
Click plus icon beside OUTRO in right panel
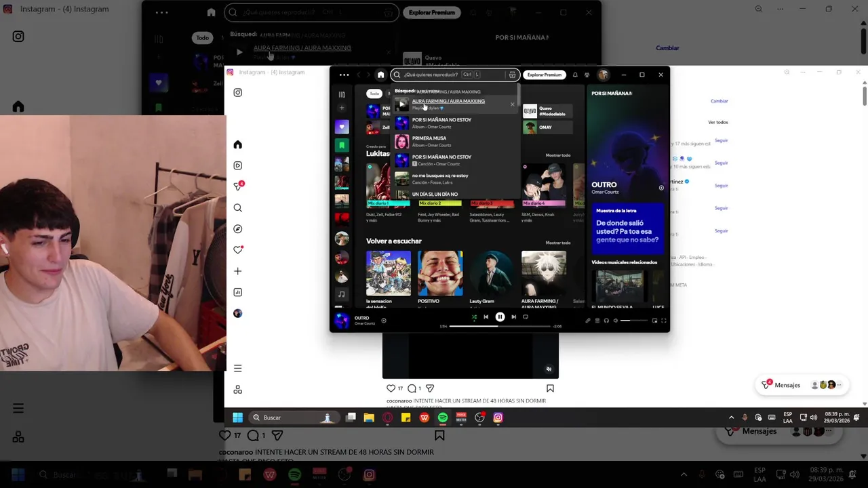661,188
